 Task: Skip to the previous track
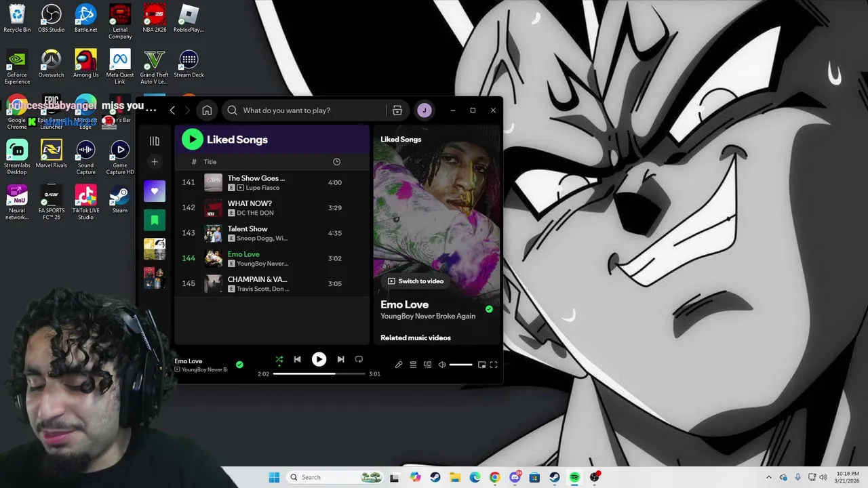(297, 359)
